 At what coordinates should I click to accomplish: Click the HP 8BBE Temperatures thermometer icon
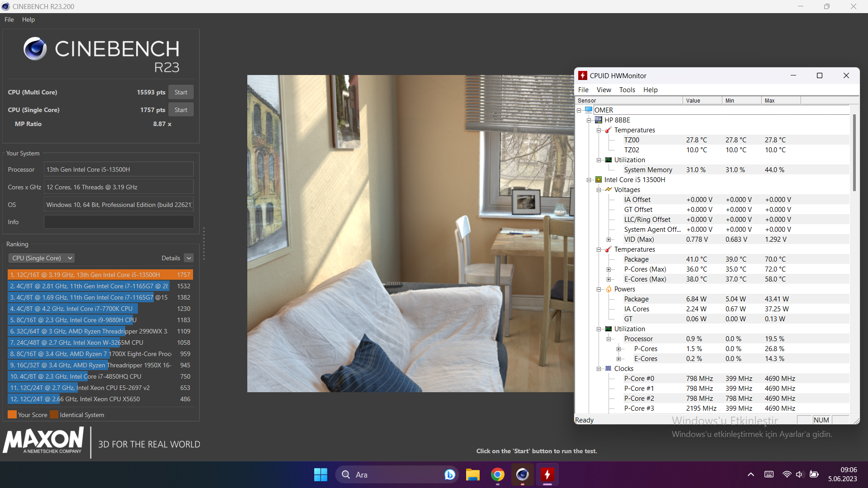pos(609,130)
